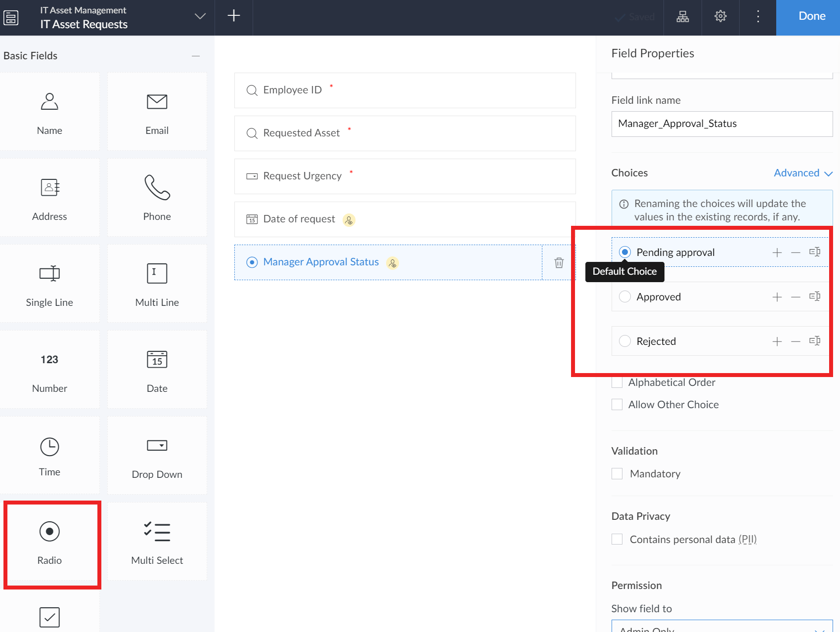Delete the Manager Approval Status field

pyautogui.click(x=559, y=262)
